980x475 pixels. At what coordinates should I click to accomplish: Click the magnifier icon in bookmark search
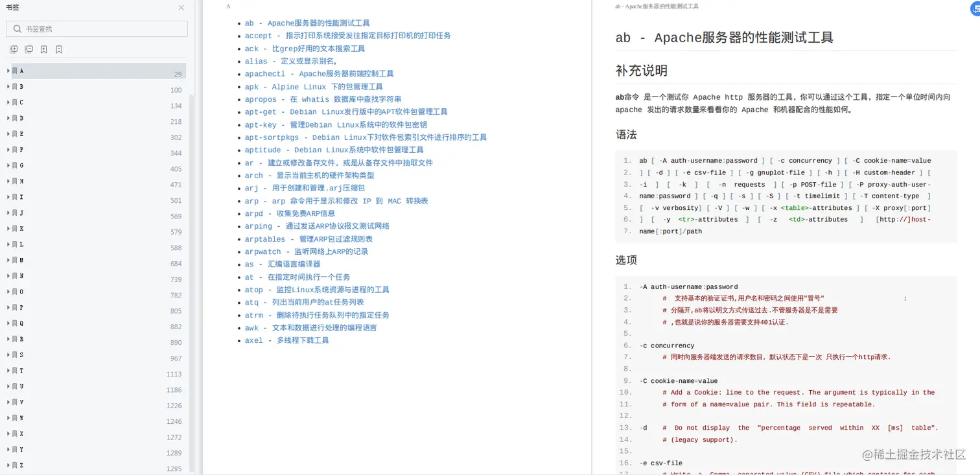coord(17,29)
